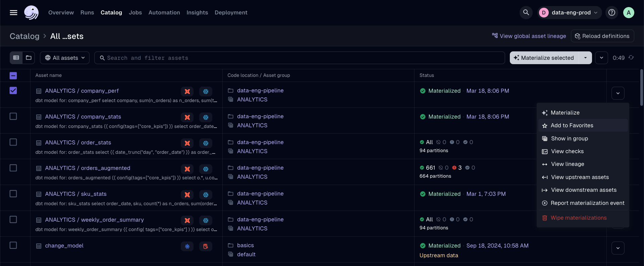Choose View lineage menu entry

pos(583,164)
